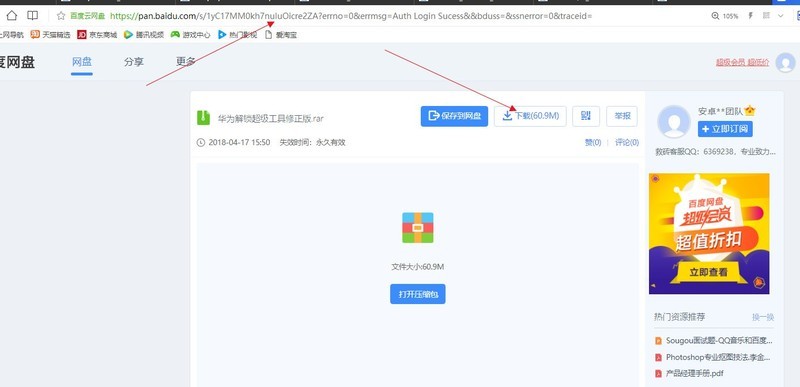This screenshot has width=800, height=387.
Task: Click the colorful archive icon in preview
Action: pos(417,227)
